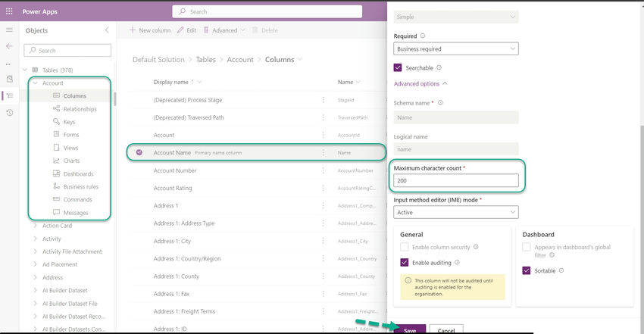This screenshot has width=644, height=334.
Task: Collapse Advanced options section
Action: click(x=420, y=84)
